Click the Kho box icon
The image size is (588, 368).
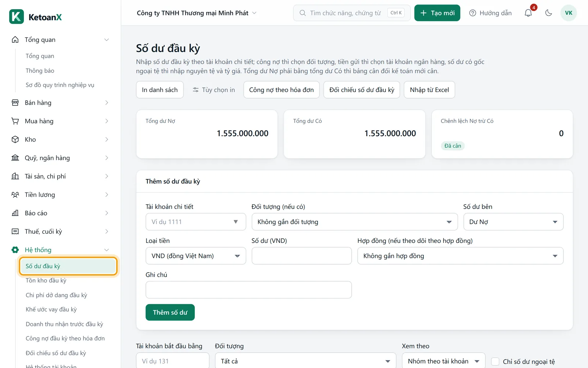click(15, 139)
